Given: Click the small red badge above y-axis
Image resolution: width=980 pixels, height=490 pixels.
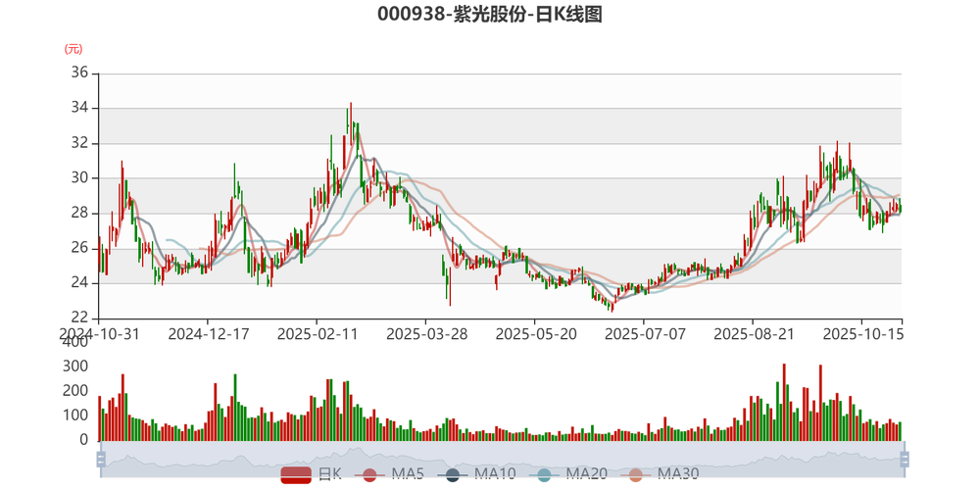Looking at the screenshot, I should coord(73,48).
